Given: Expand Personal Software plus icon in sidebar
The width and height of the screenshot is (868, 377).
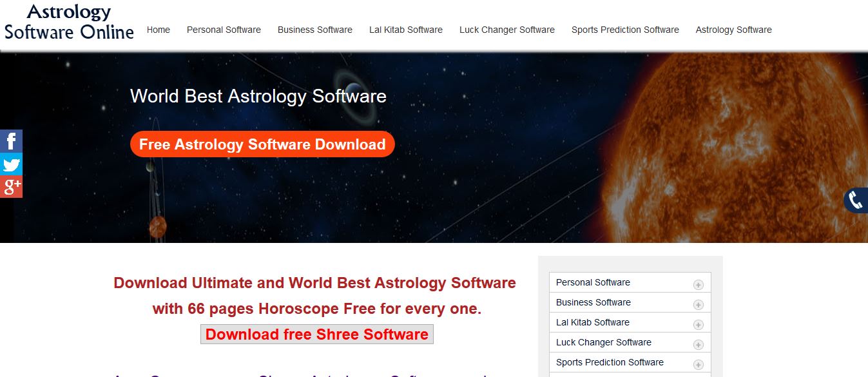Looking at the screenshot, I should (698, 285).
